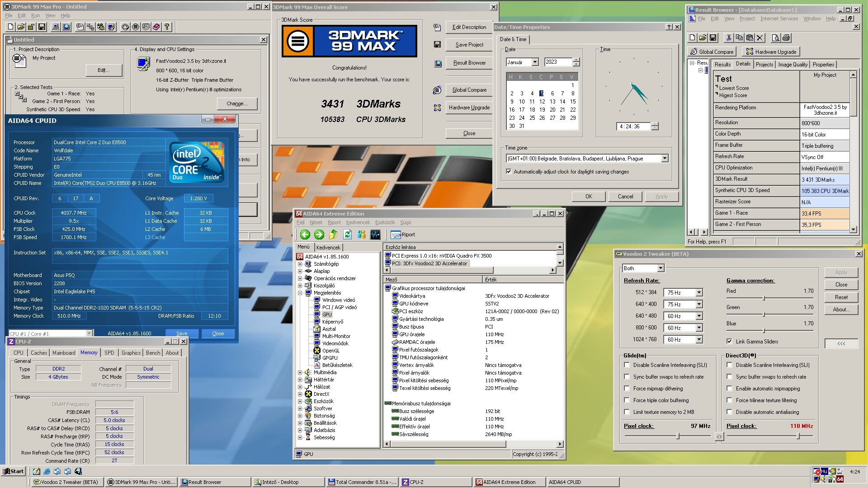This screenshot has height=488, width=868.
Task: Click Result Browser button in score dialog
Action: coord(469,63)
